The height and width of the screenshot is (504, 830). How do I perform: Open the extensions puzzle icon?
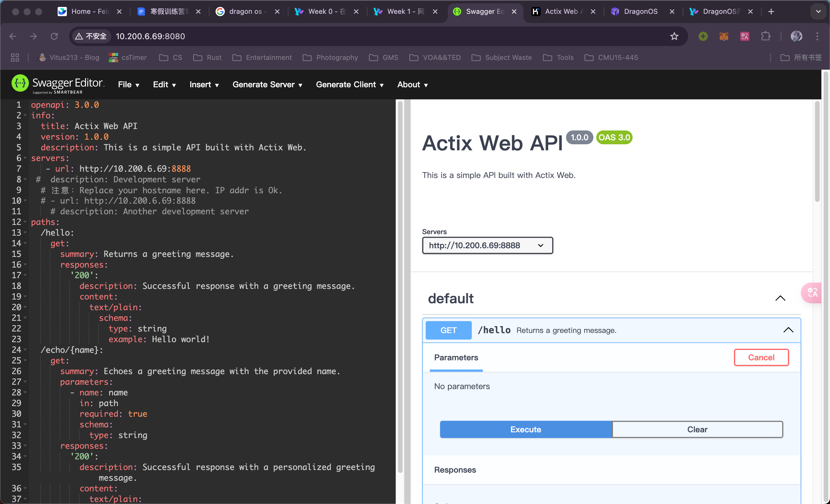766,36
